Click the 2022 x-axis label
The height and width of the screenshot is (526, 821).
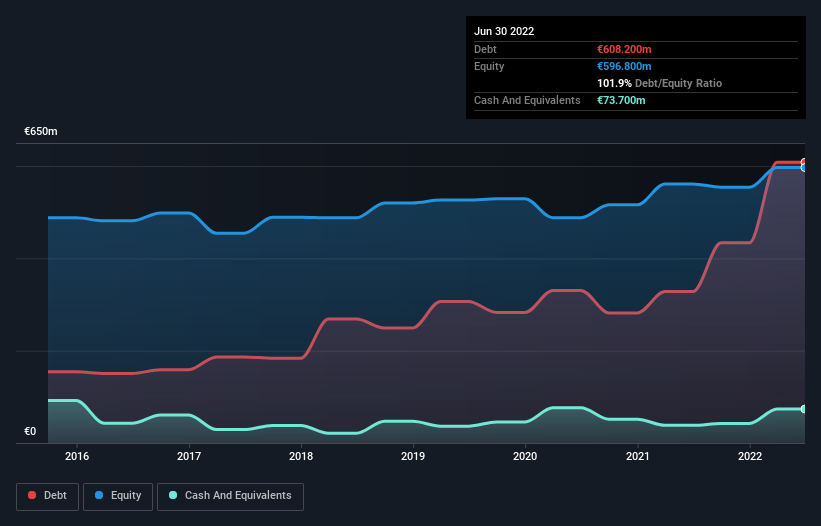coord(750,456)
